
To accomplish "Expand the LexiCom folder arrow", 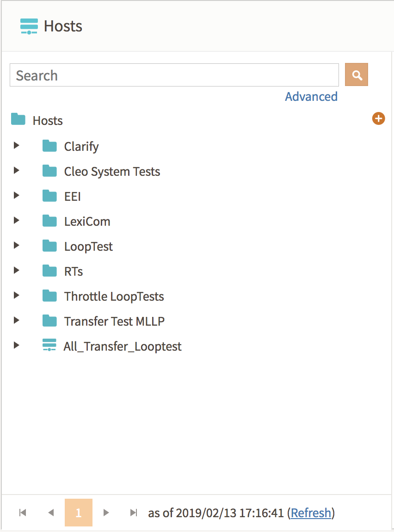I will [x=16, y=221].
